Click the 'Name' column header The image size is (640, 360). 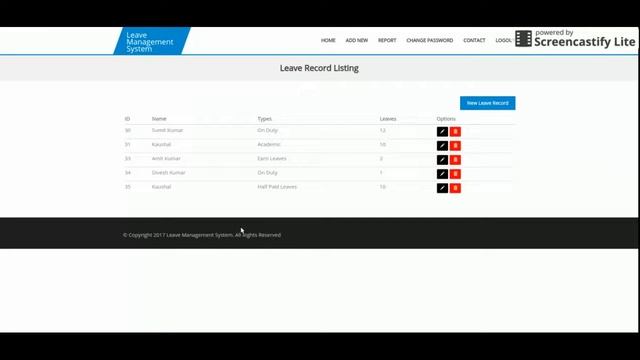(159, 119)
